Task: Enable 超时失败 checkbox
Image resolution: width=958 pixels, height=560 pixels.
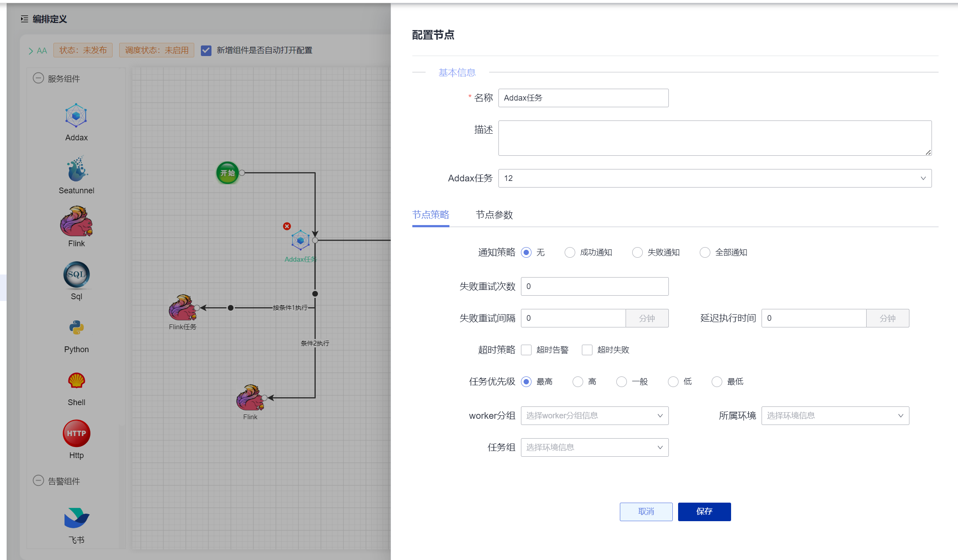Action: coord(587,350)
